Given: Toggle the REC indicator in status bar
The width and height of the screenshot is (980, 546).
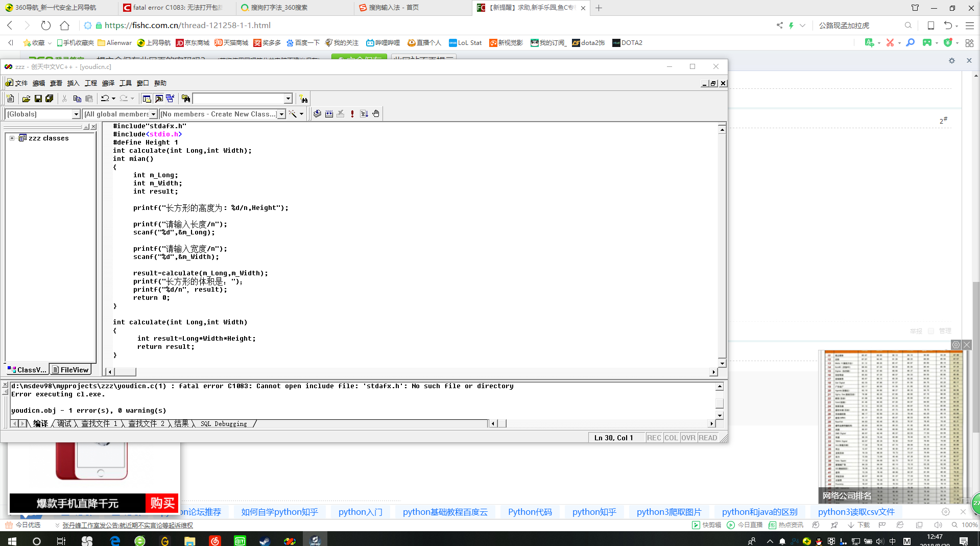Looking at the screenshot, I should pyautogui.click(x=654, y=438).
